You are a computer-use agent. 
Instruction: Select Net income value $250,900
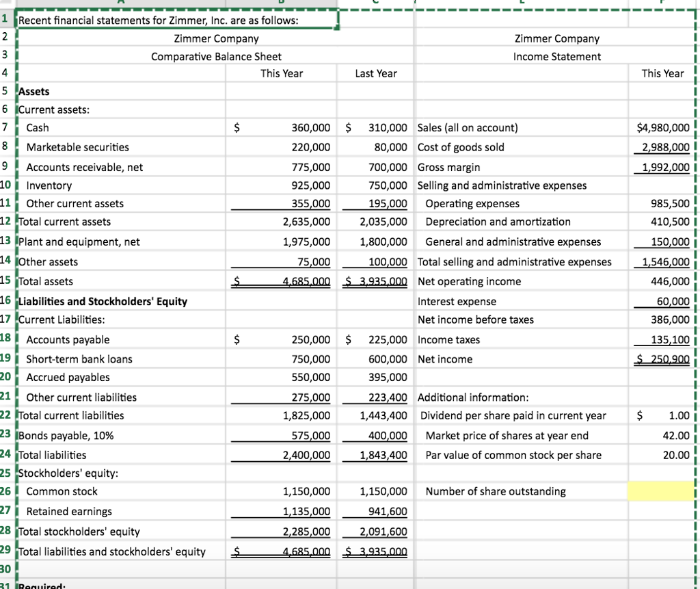(x=663, y=359)
